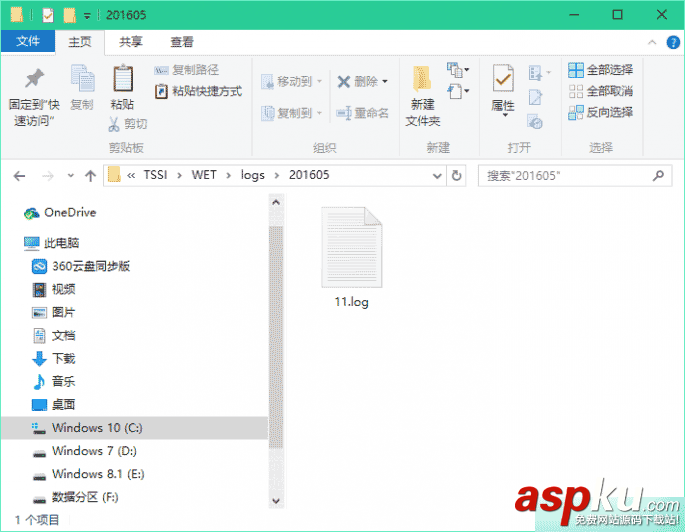
Task: Select This PC (此电脑)
Action: [52, 243]
